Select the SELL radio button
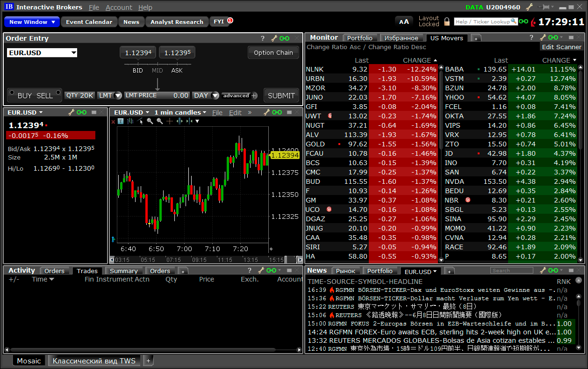This screenshot has width=588, height=369. 58,92
